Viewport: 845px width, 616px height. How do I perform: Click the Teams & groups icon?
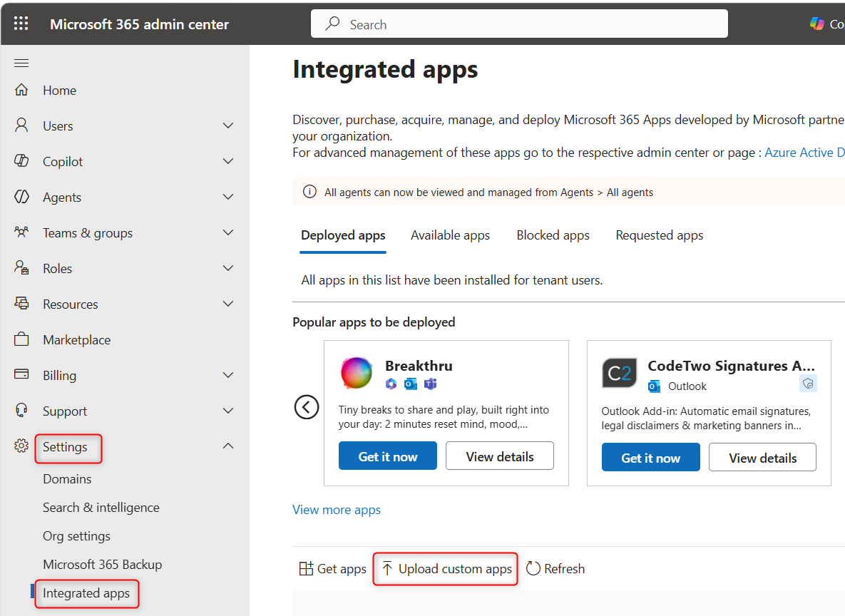coord(21,232)
